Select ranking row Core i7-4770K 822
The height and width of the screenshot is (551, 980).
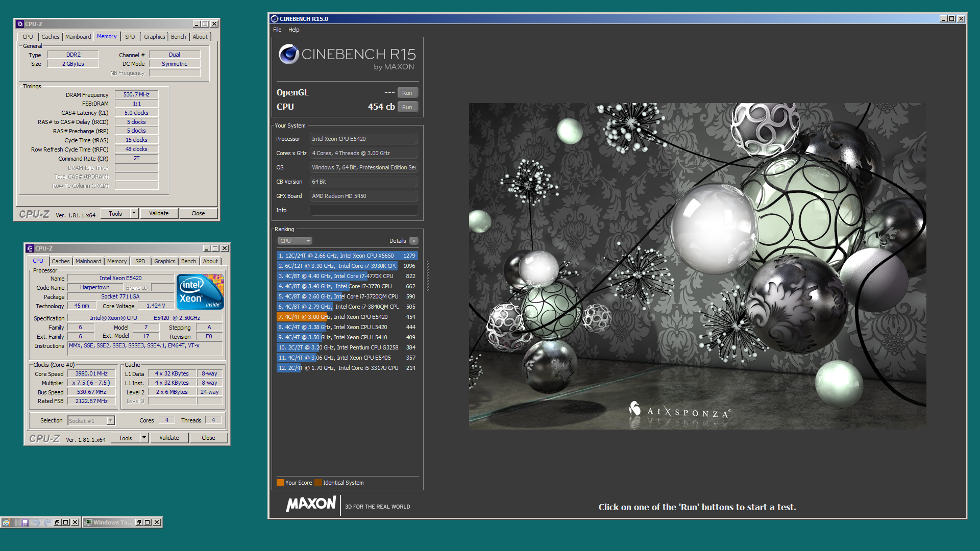(347, 276)
